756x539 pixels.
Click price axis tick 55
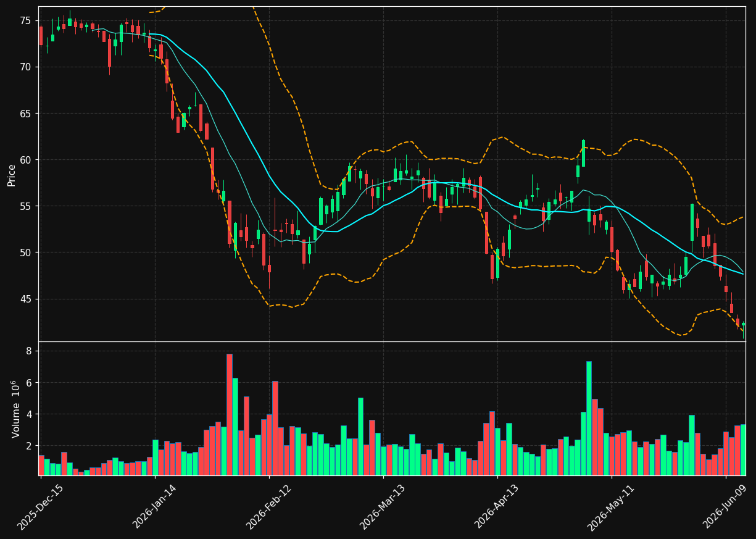pos(26,206)
